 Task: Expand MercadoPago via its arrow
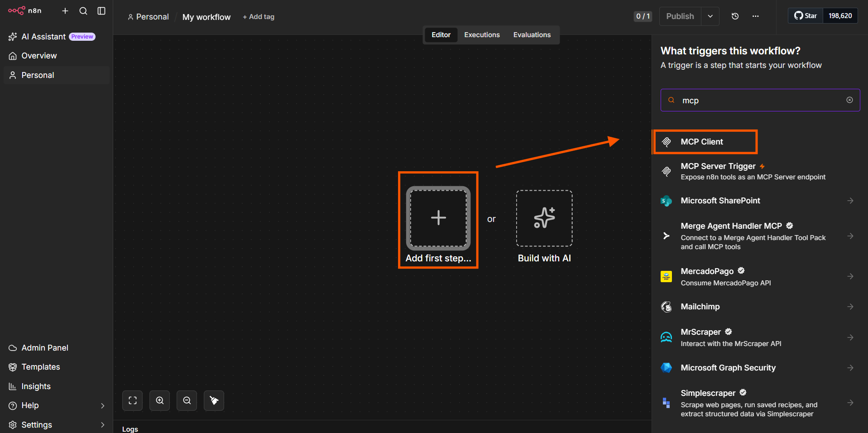click(850, 276)
